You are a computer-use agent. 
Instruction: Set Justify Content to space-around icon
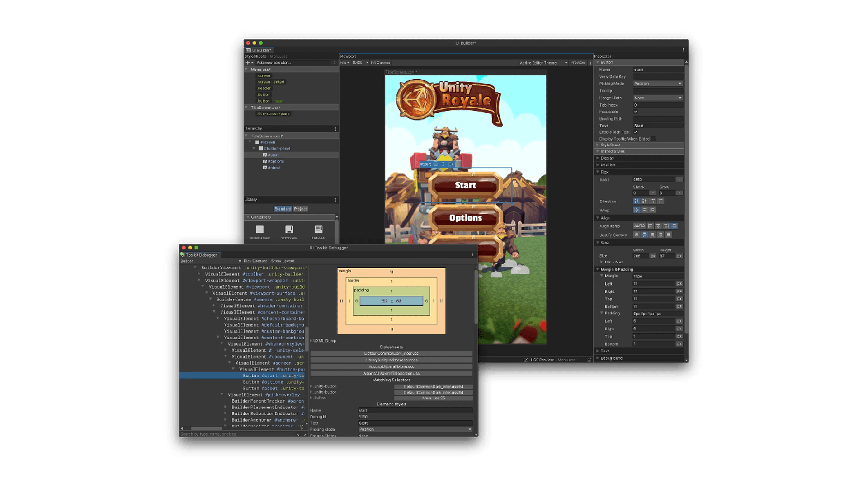[x=669, y=235]
